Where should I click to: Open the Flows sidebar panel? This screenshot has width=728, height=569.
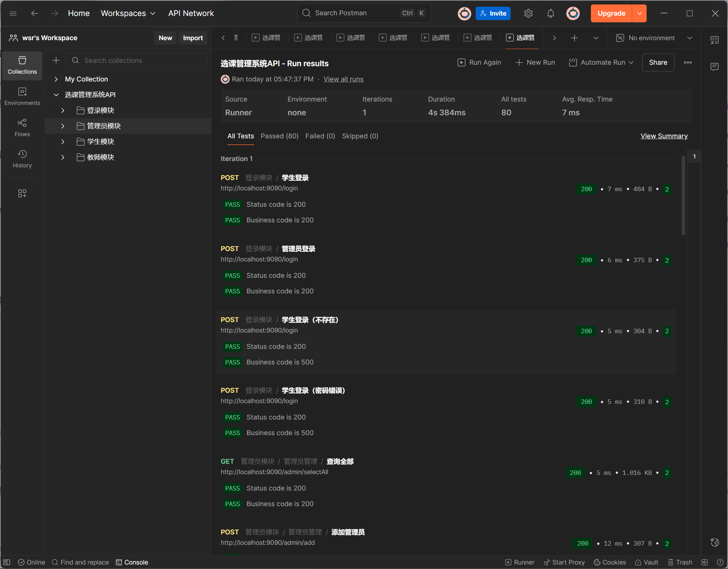[x=22, y=128]
